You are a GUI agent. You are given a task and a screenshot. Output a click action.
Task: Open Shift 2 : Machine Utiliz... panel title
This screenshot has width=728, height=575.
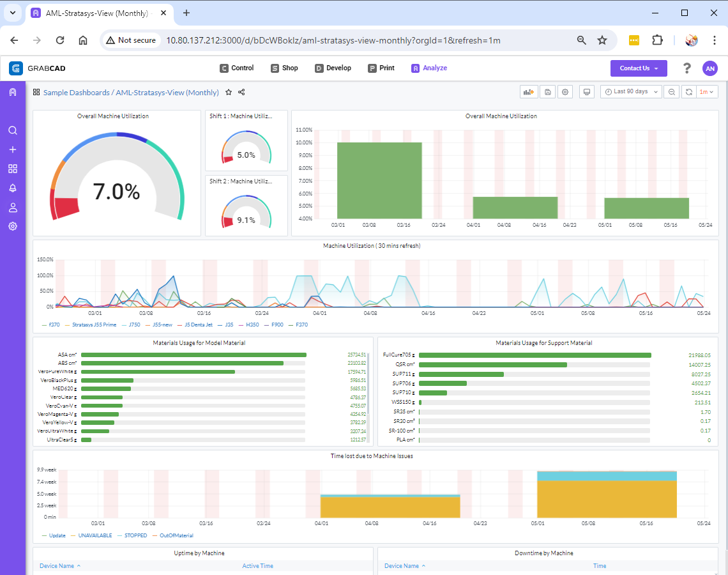[x=241, y=181]
